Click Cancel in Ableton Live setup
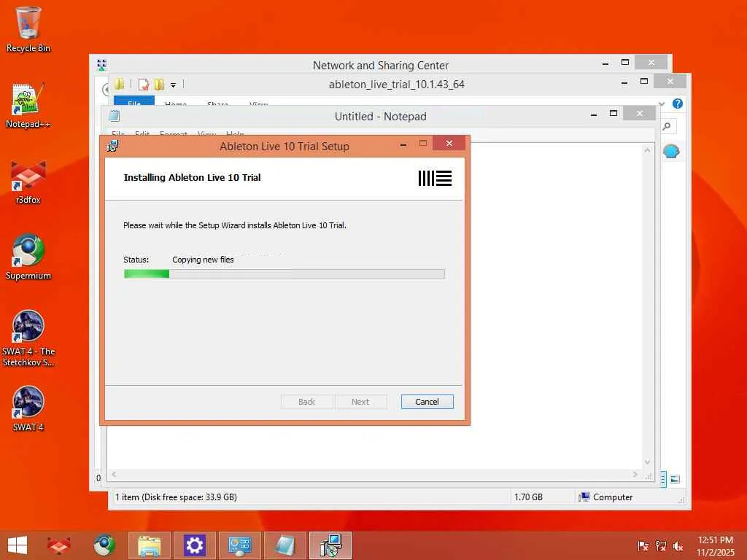Screen dimensions: 747x560 (427, 402)
